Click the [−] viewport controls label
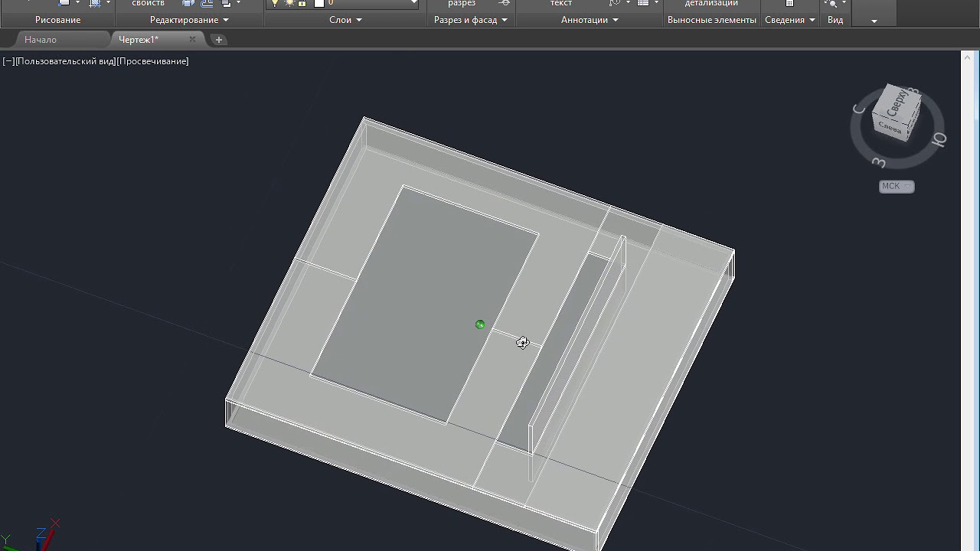This screenshot has height=551, width=980. (x=8, y=61)
